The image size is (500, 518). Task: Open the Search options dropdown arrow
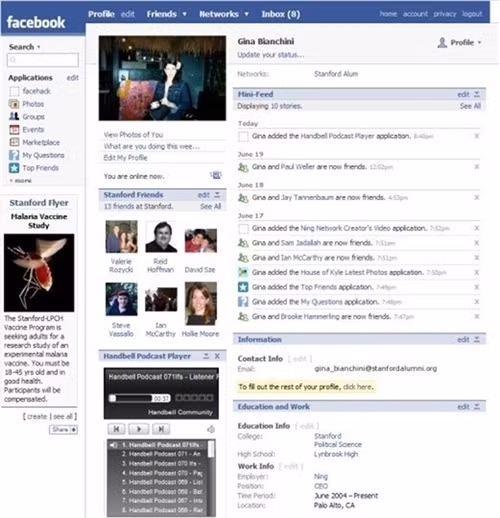39,47
